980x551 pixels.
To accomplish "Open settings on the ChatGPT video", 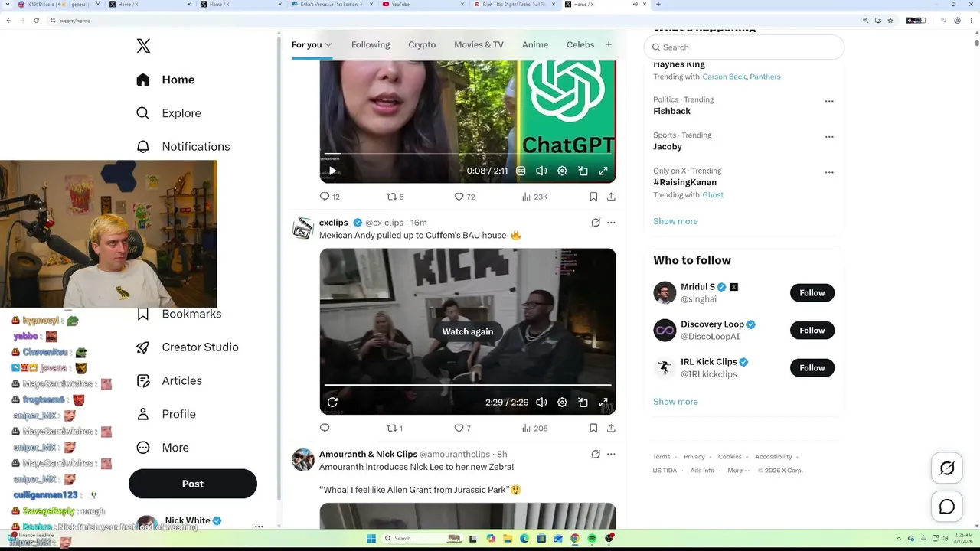I will click(562, 171).
